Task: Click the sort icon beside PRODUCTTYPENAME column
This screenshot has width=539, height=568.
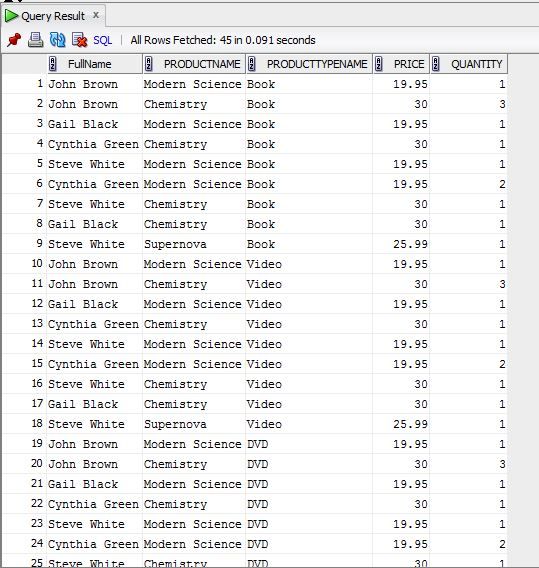Action: [252, 64]
